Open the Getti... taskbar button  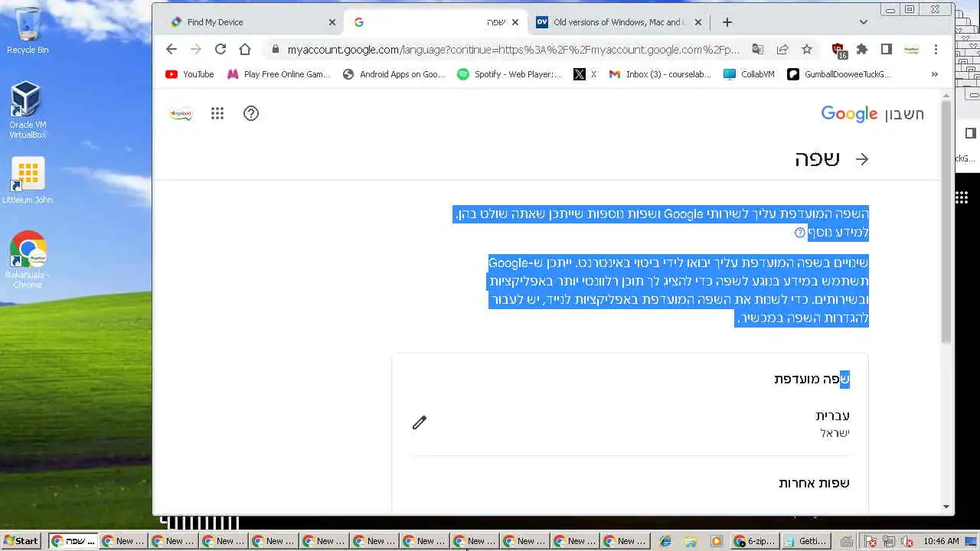[806, 541]
